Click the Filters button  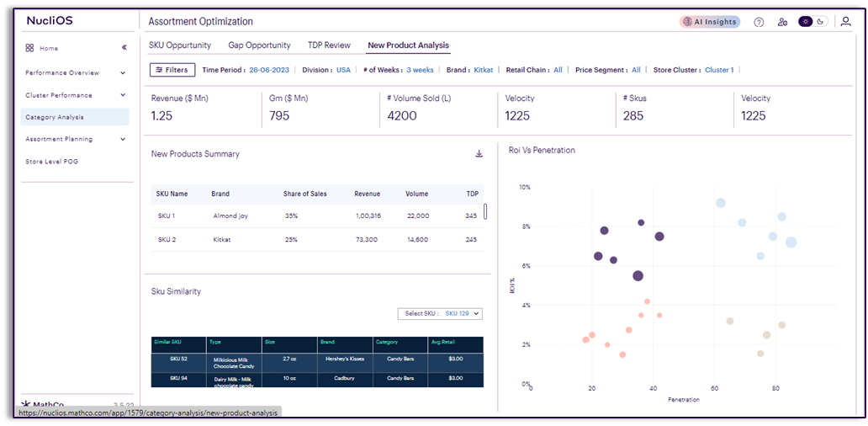tap(172, 70)
